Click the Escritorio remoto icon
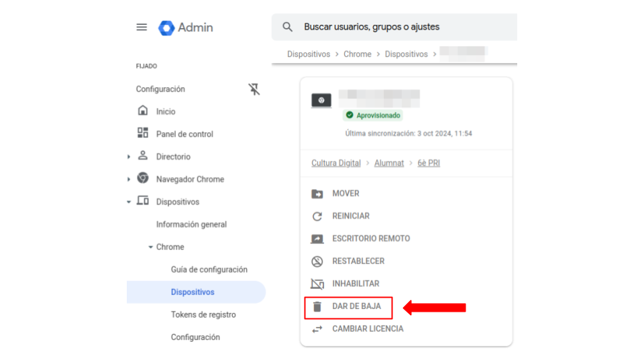Image resolution: width=644 pixels, height=362 pixels. point(317,239)
